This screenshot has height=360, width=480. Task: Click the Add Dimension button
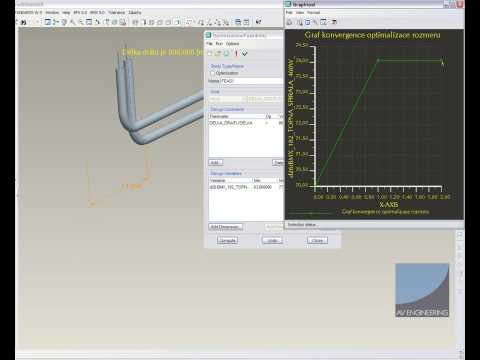tap(226, 227)
